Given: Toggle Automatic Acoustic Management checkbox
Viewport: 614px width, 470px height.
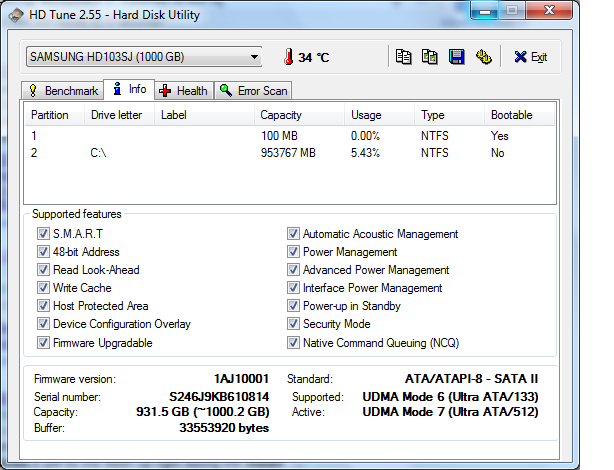Looking at the screenshot, I should [x=293, y=234].
